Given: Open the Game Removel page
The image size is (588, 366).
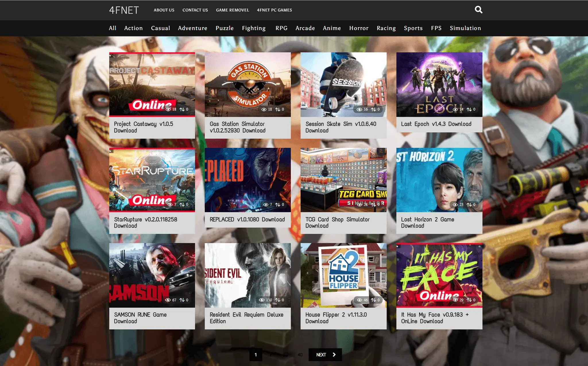Looking at the screenshot, I should point(233,10).
